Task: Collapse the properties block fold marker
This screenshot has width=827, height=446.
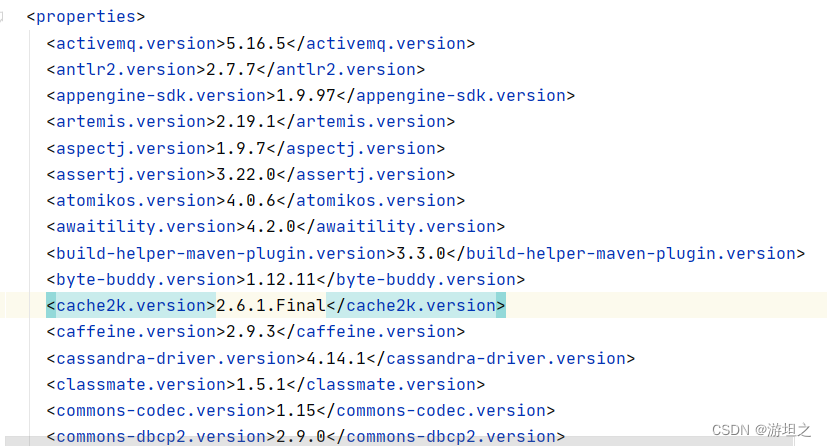Action: coord(3,17)
